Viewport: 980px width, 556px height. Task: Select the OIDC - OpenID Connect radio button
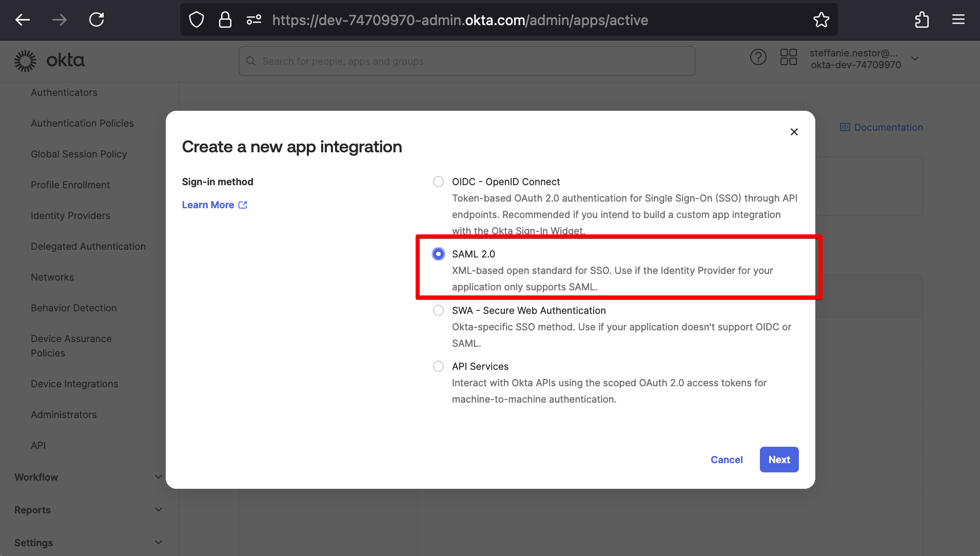pos(438,182)
